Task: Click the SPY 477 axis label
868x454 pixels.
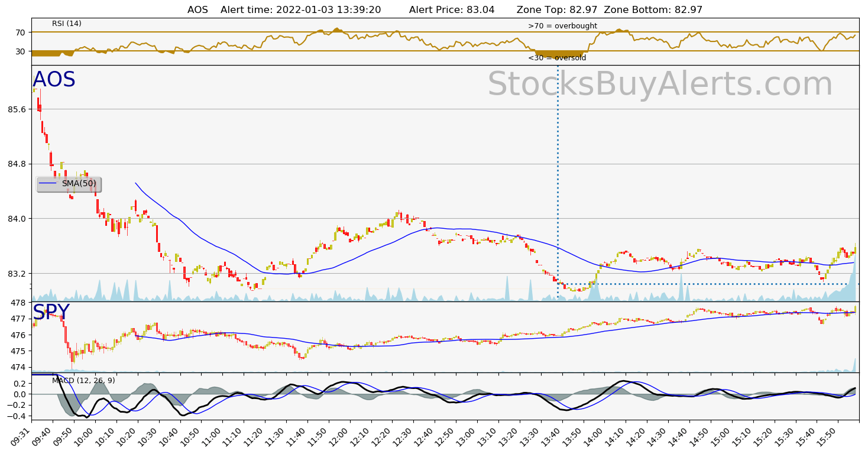Action: click(19, 319)
